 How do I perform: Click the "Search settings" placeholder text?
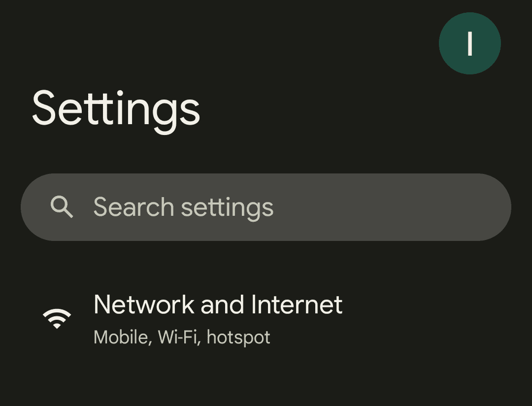183,207
